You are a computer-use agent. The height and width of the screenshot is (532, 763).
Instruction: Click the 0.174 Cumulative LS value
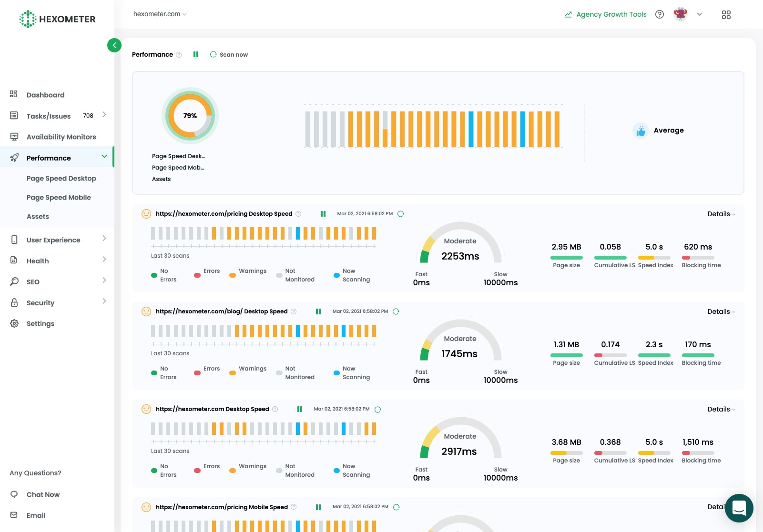(x=610, y=344)
